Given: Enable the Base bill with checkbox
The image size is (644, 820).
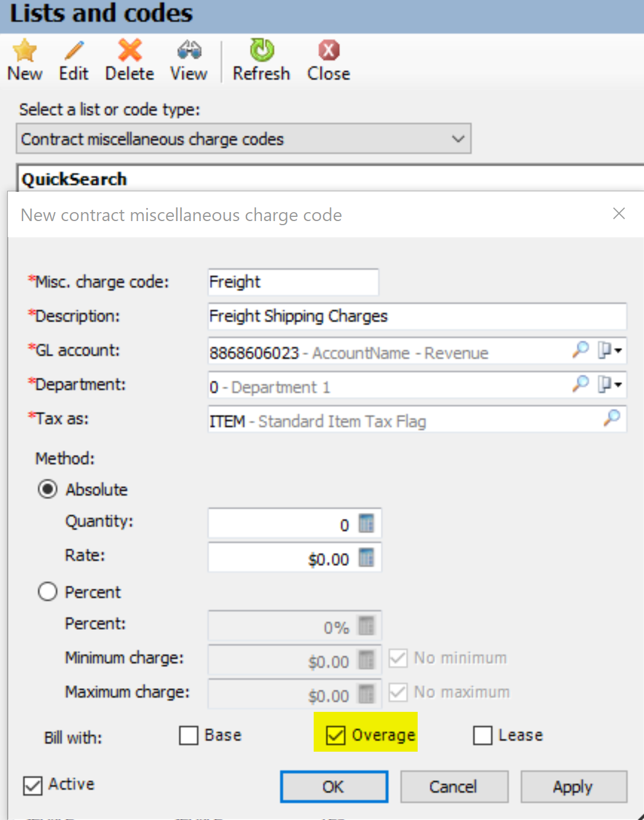Looking at the screenshot, I should pos(189,735).
